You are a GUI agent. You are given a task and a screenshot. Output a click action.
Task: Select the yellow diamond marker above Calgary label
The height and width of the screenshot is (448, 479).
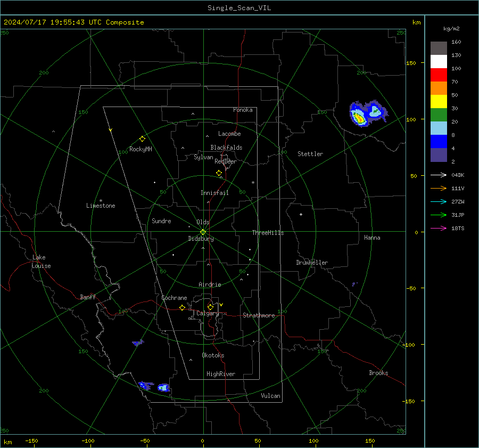pyautogui.click(x=210, y=307)
